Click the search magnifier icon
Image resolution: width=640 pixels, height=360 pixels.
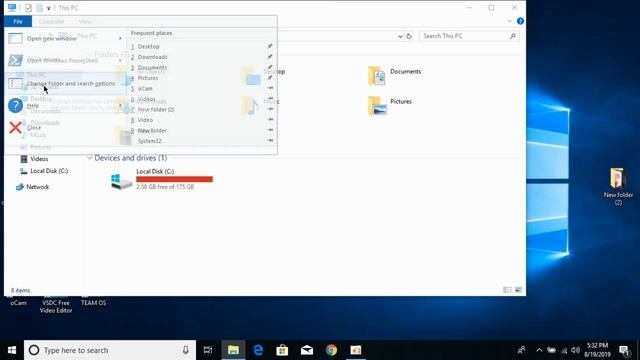click(513, 36)
